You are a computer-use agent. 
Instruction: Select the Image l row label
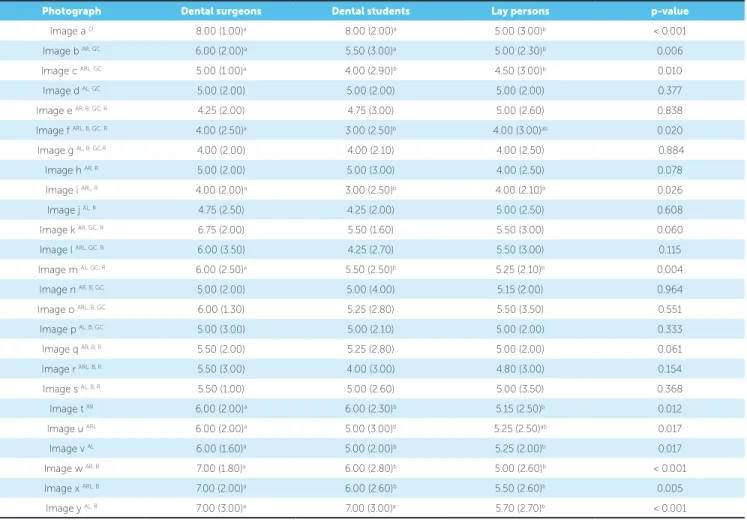pos(71,250)
